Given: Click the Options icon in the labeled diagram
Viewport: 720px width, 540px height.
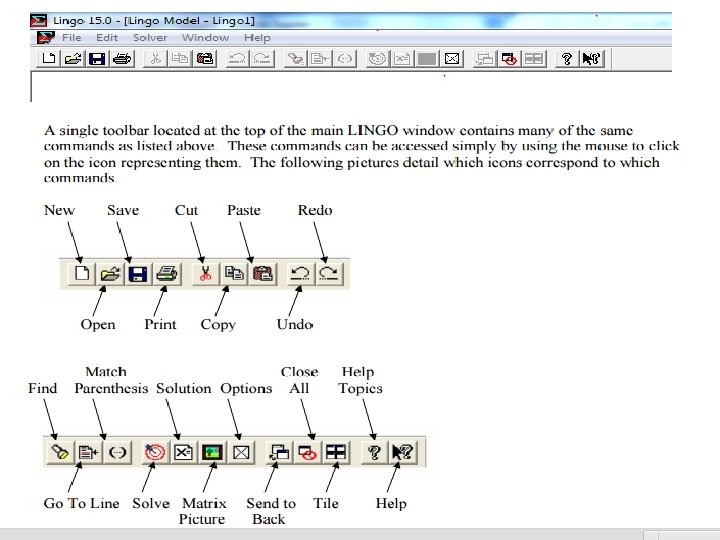Looking at the screenshot, I should click(241, 452).
